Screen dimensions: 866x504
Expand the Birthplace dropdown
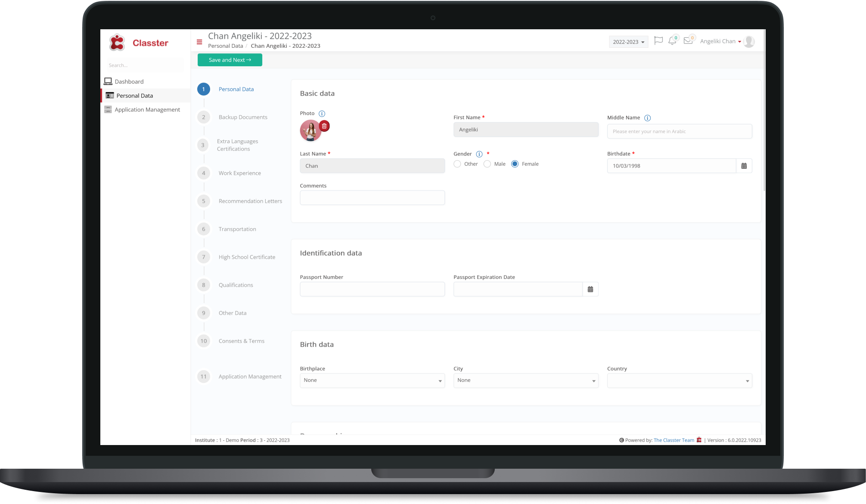pos(372,380)
